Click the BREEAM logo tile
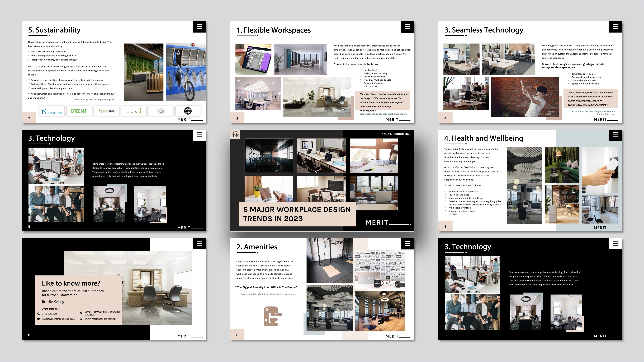The image size is (644, 362). 79,111
